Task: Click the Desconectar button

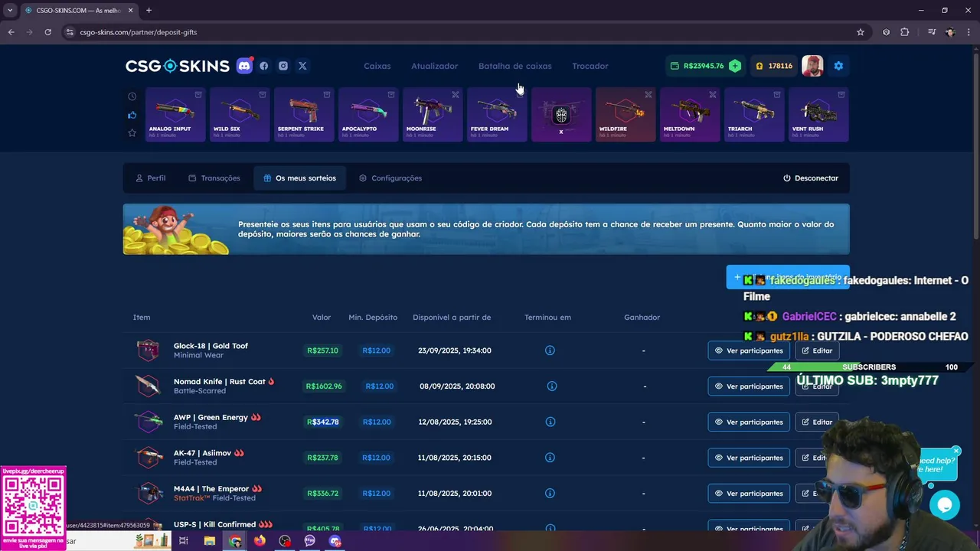Action: [x=811, y=178]
